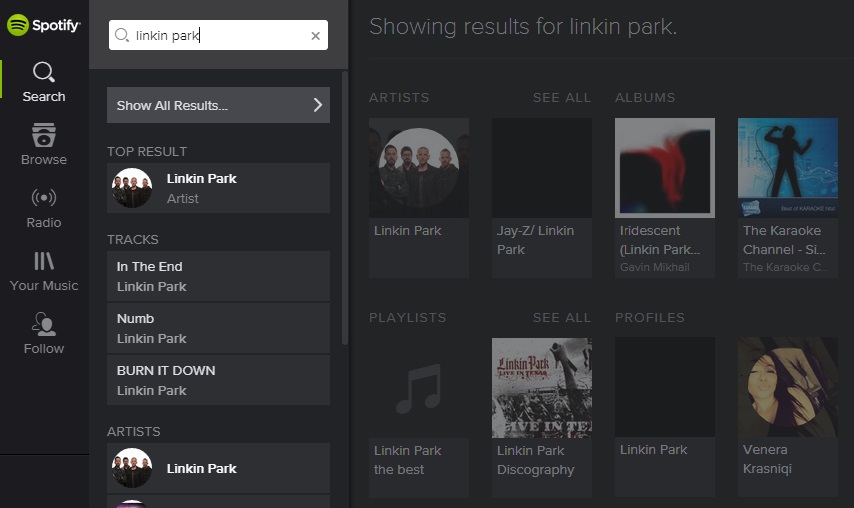Click Linkin Park avatar in Top Result
The image size is (854, 508).
[x=132, y=188]
